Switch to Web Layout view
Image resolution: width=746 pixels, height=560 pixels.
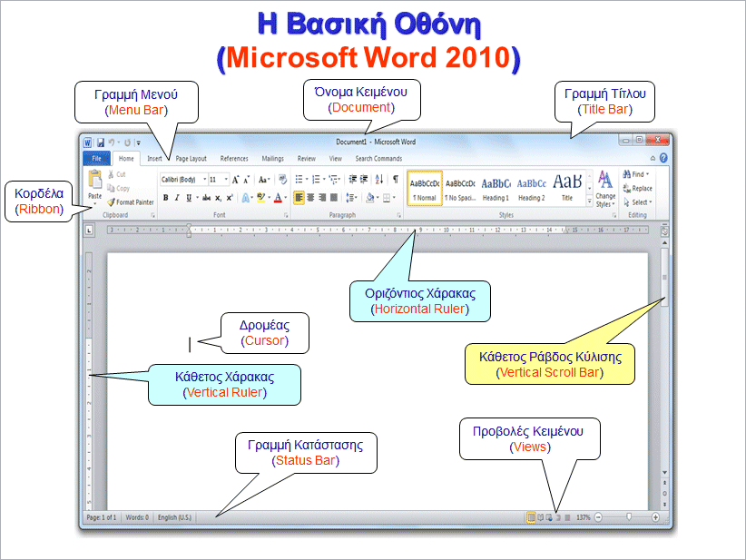549,517
